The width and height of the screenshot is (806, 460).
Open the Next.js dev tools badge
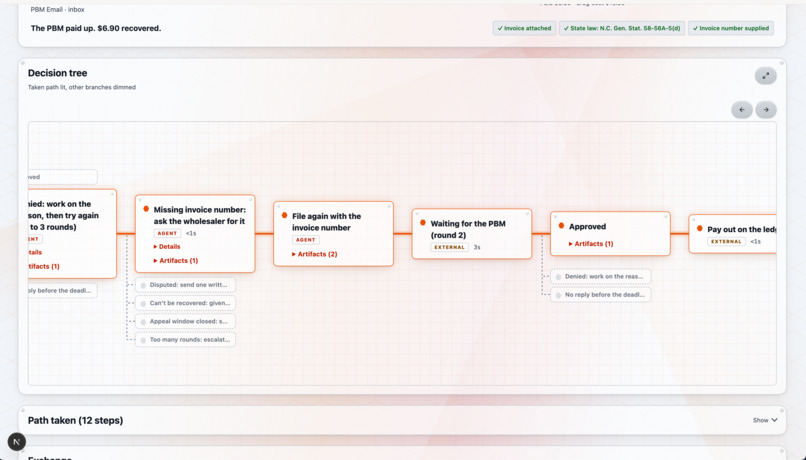16,441
